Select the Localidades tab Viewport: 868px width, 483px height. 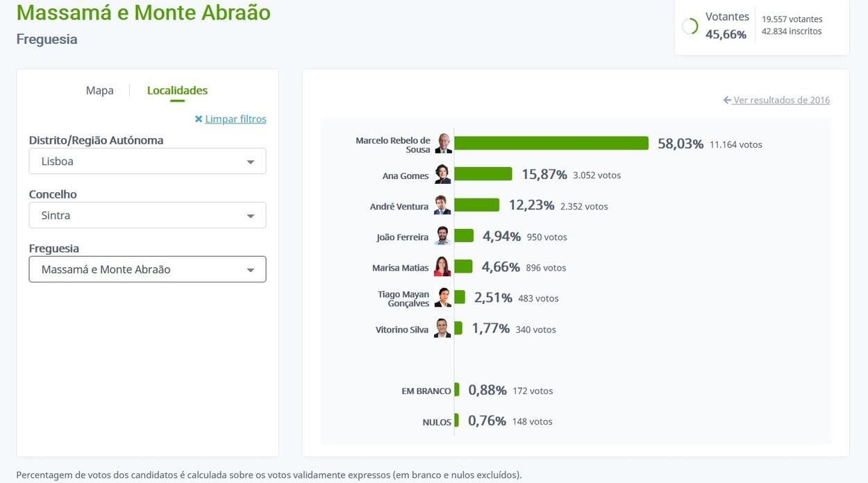[177, 90]
